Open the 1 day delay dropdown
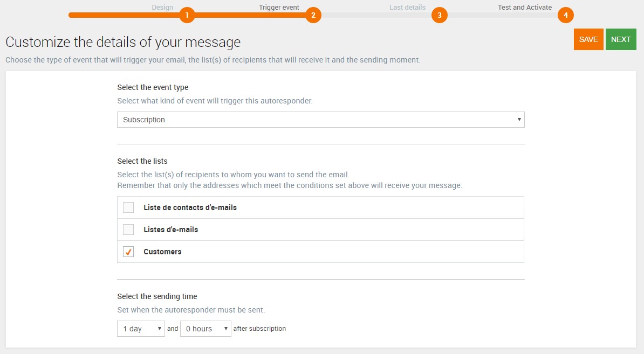This screenshot has width=644, height=354. (141, 329)
